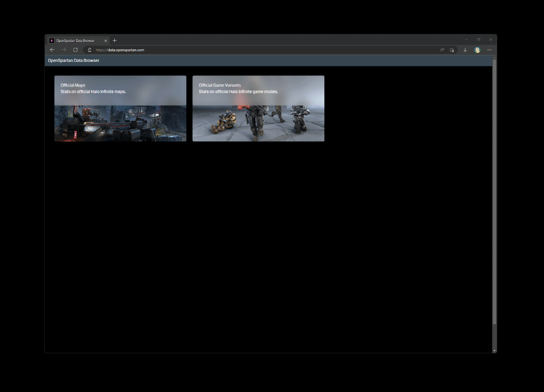The image size is (544, 392).
Task: Go back using the browser back arrow
Action: click(x=52, y=50)
